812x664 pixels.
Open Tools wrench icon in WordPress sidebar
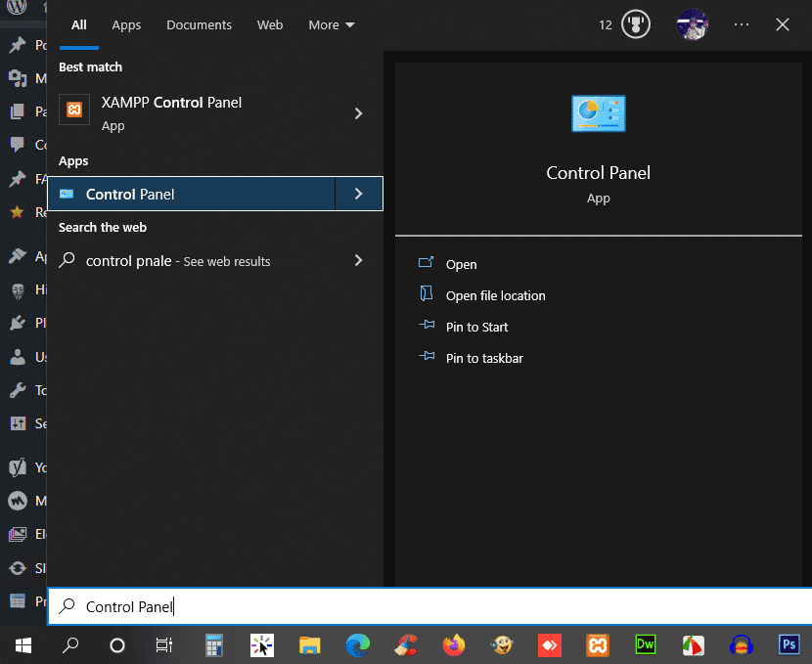[18, 390]
